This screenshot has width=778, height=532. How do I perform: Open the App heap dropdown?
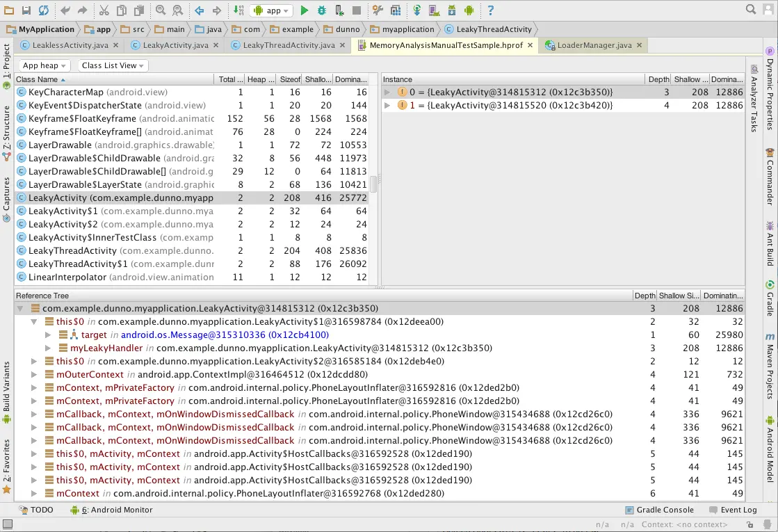44,65
